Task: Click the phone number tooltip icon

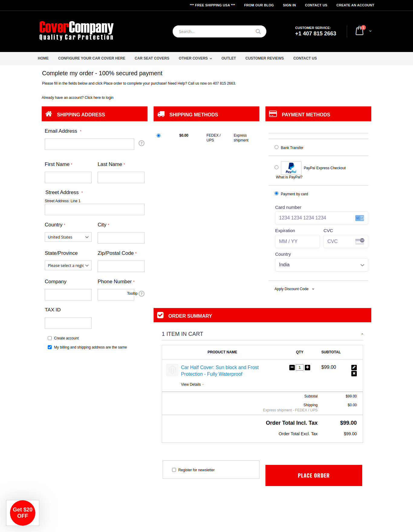Action: pos(141,294)
